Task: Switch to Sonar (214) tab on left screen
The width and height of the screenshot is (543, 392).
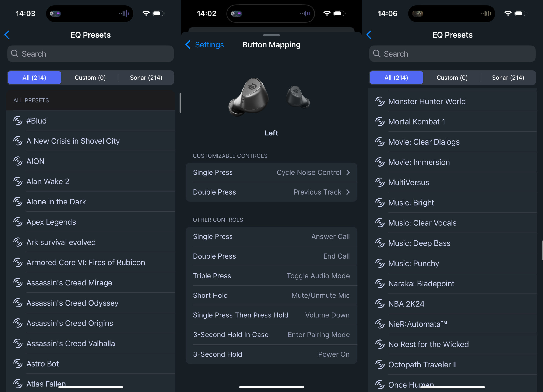Action: [x=146, y=78]
